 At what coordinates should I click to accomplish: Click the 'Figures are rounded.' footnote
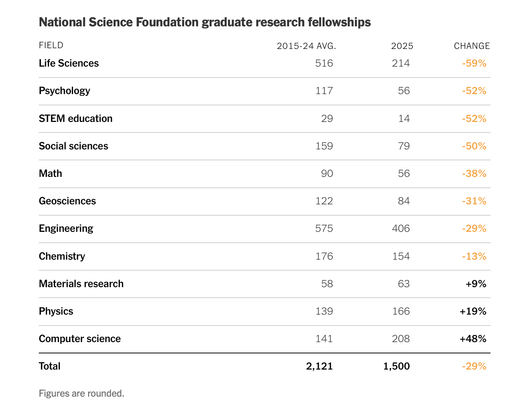[81, 394]
